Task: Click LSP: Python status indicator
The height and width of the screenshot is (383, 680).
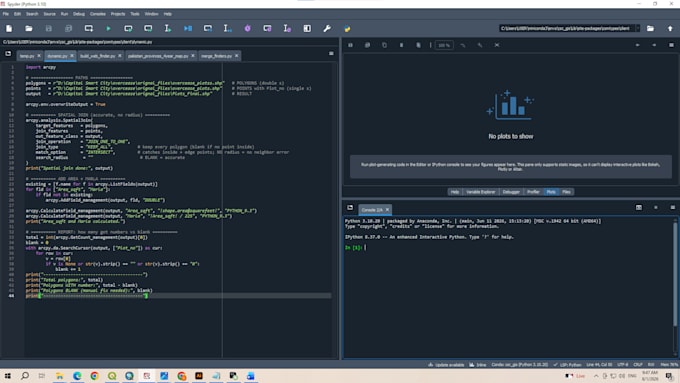Action: 567,365
